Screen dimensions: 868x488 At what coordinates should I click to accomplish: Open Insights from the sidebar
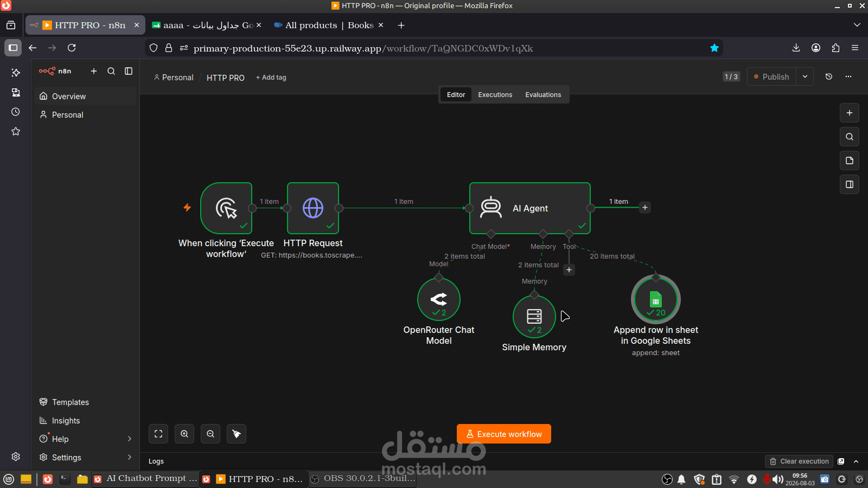pos(86,420)
